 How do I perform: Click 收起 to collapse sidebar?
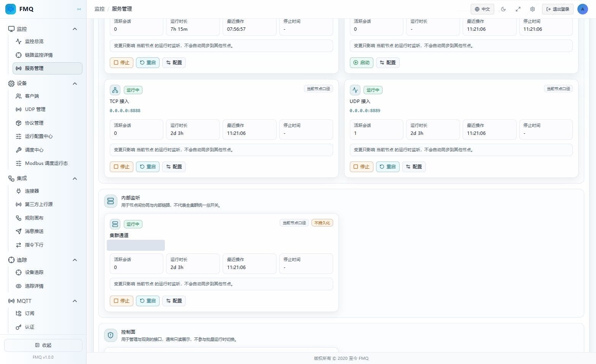pyautogui.click(x=43, y=345)
